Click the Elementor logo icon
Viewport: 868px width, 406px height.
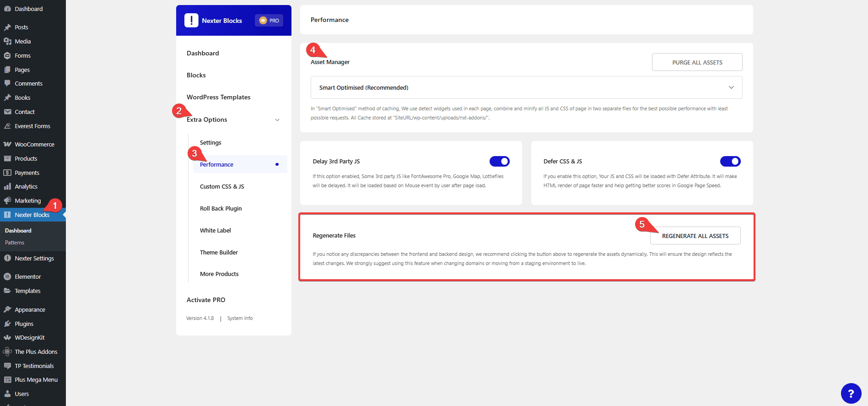point(7,277)
